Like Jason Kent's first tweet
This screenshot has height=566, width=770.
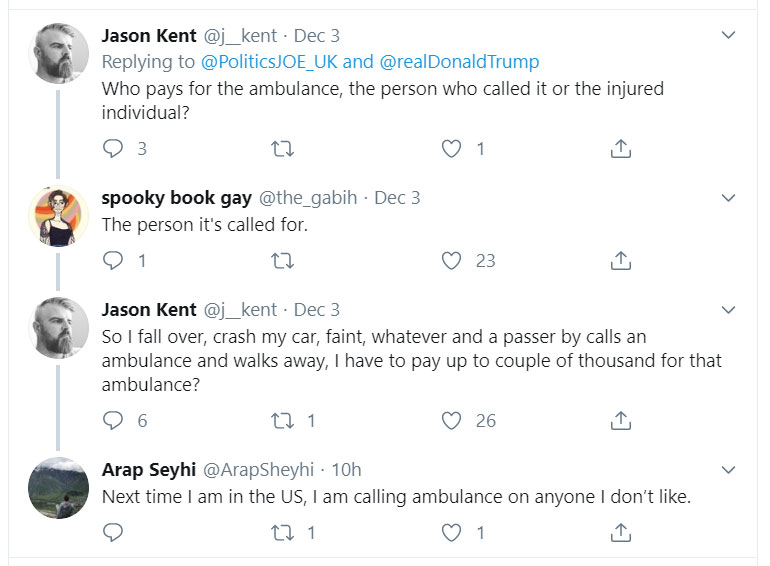click(x=452, y=149)
